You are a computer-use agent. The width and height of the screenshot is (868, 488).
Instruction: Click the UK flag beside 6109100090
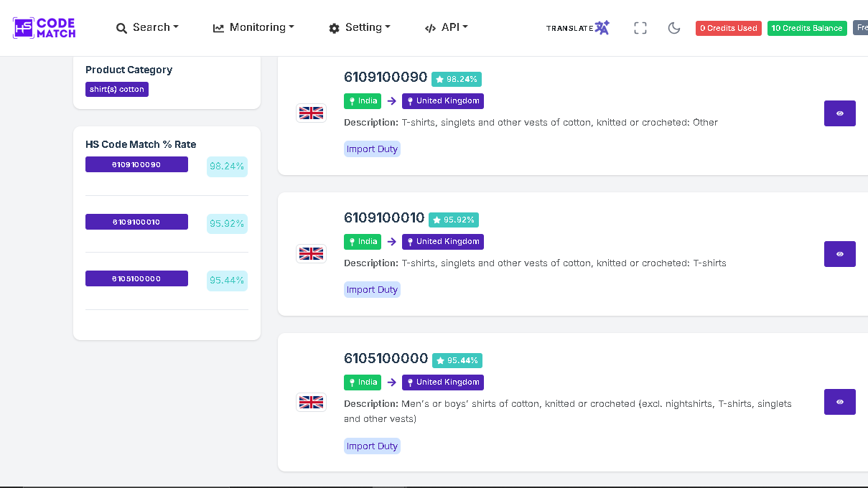point(311,113)
